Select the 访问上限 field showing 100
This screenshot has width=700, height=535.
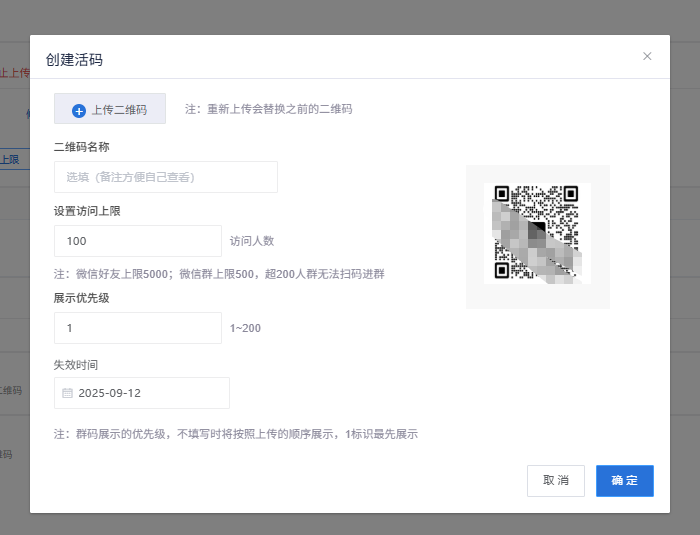(x=138, y=241)
